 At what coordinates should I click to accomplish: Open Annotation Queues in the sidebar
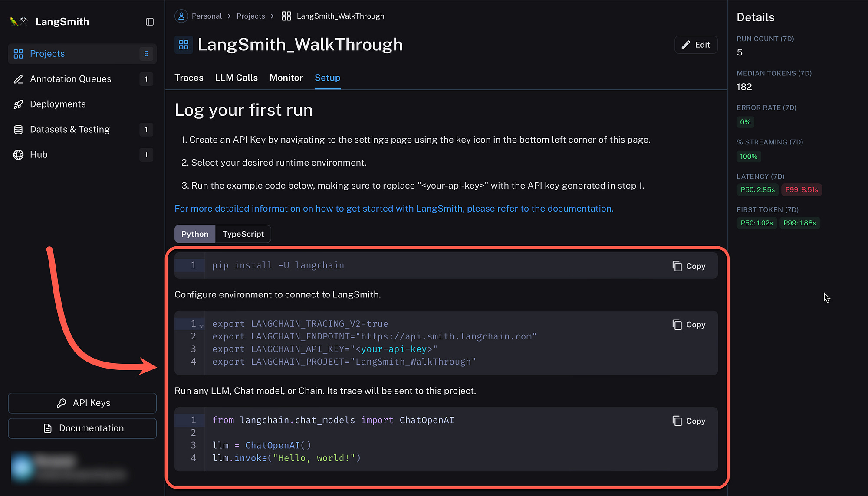(x=82, y=79)
